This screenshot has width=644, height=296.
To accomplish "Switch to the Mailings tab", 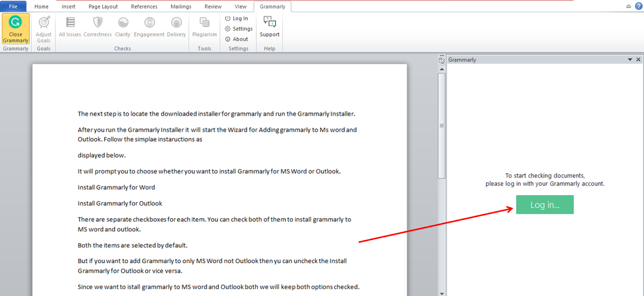I will (x=181, y=6).
